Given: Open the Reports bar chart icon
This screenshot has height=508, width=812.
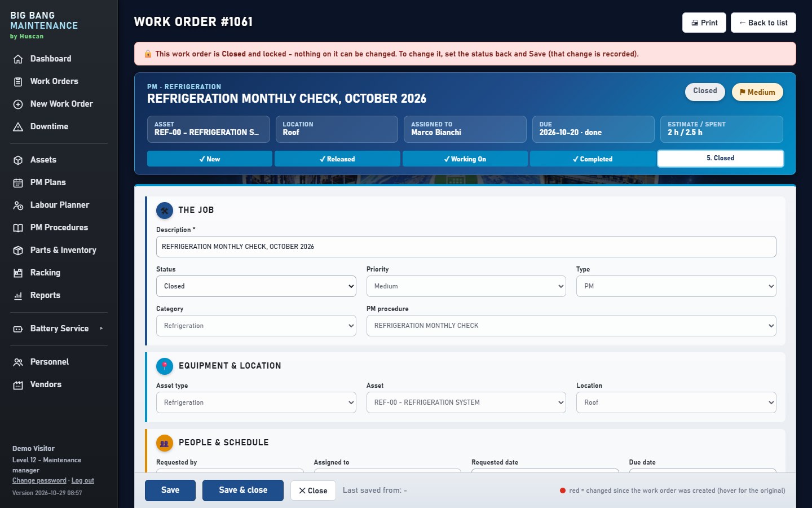Looking at the screenshot, I should coord(18,295).
